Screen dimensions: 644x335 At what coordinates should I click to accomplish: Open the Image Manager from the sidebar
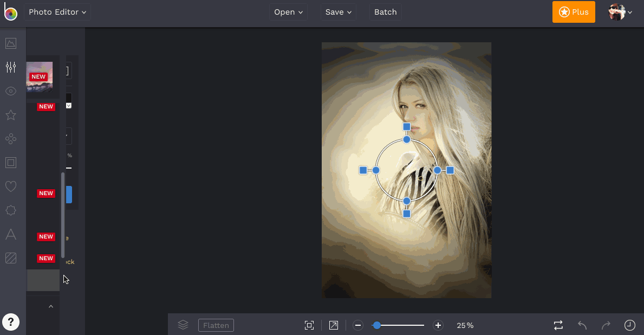coord(11,43)
